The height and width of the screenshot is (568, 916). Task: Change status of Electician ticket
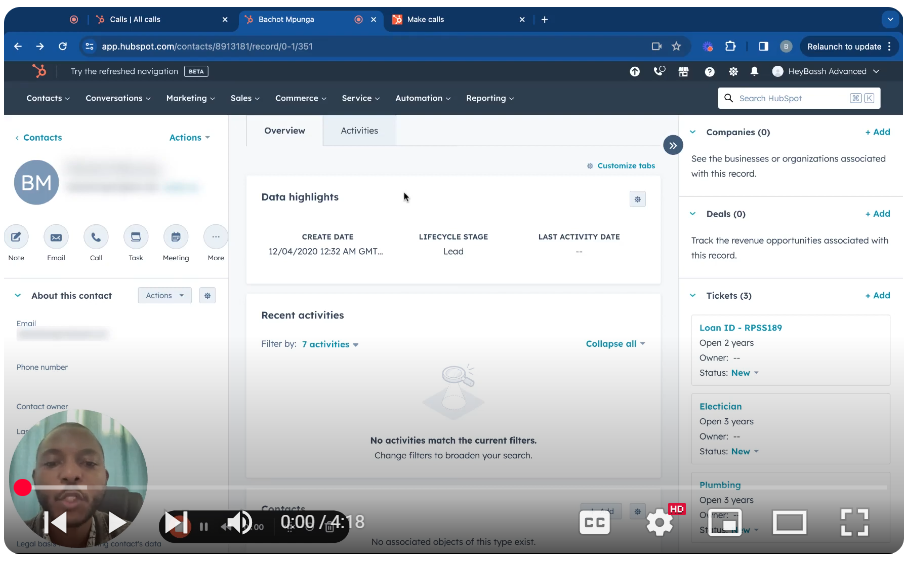[745, 451]
